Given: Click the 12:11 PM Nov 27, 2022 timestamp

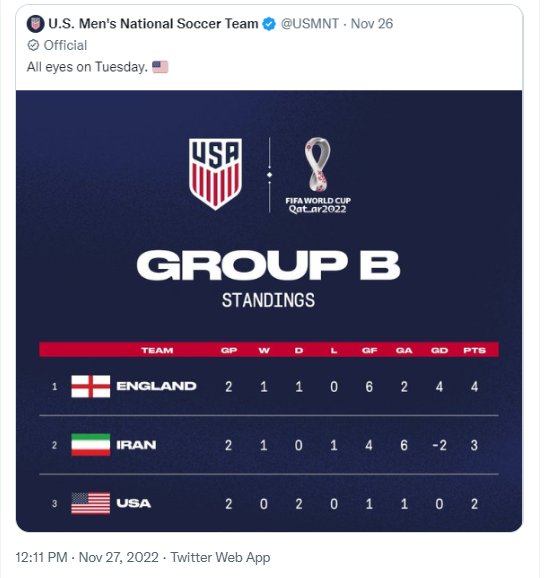Looking at the screenshot, I should click(x=87, y=557).
